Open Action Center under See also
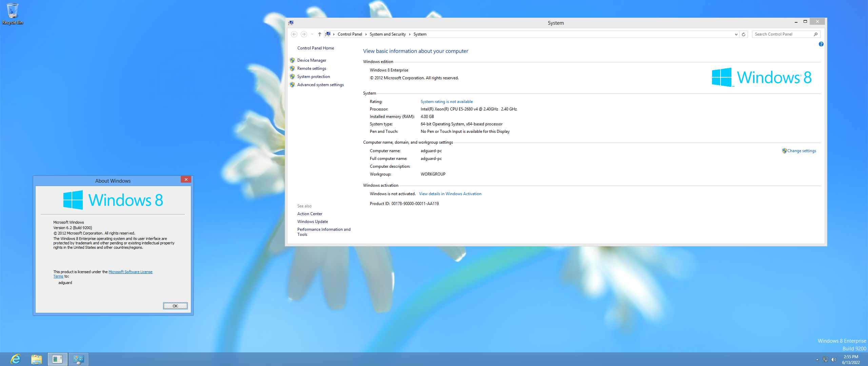This screenshot has width=868, height=366. 310,214
